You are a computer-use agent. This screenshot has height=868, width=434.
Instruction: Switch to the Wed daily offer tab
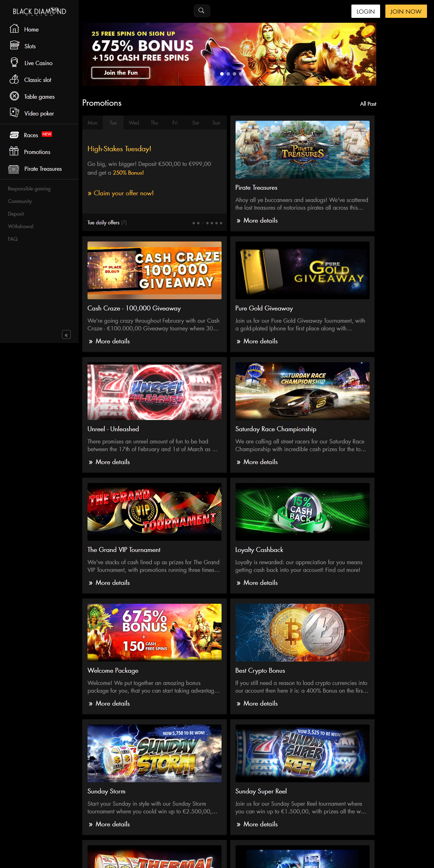[x=134, y=123]
